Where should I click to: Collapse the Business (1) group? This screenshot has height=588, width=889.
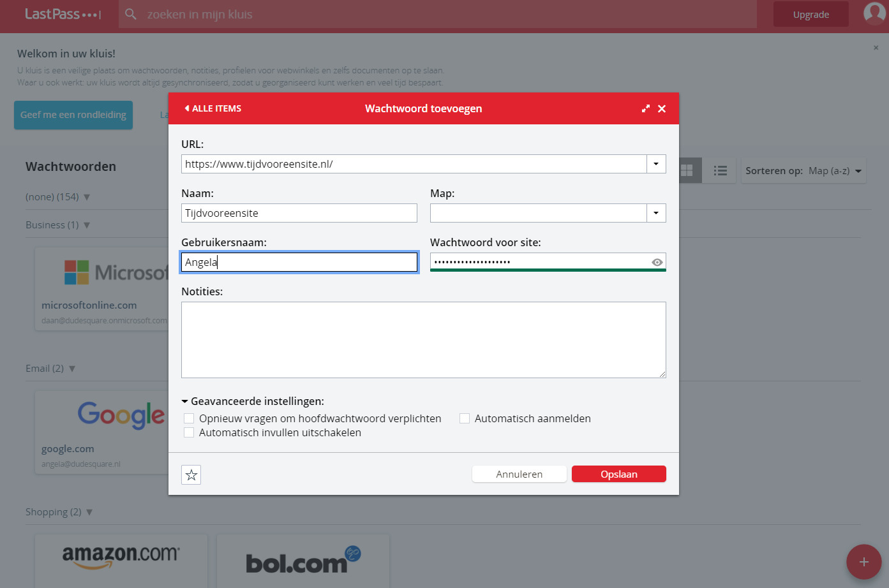87,225
